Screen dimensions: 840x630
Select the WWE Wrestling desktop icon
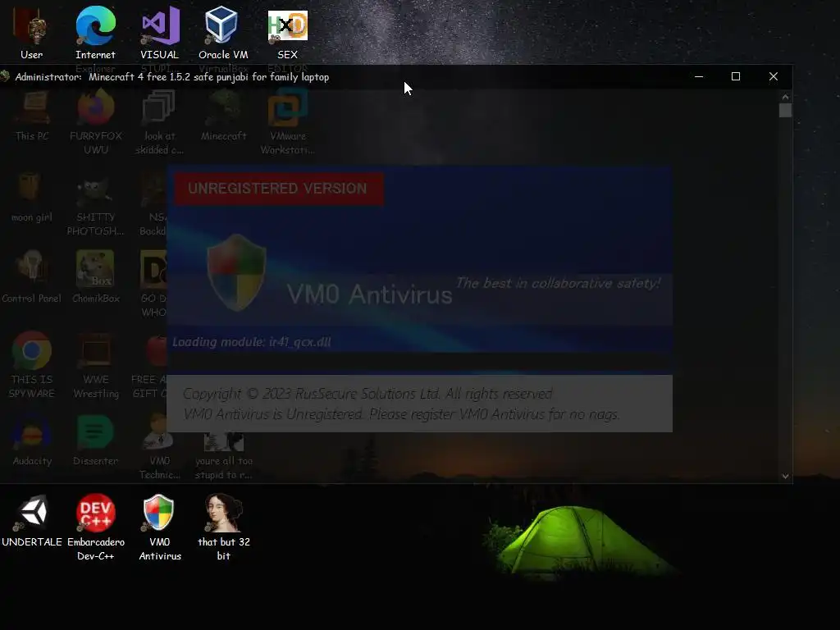click(96, 365)
